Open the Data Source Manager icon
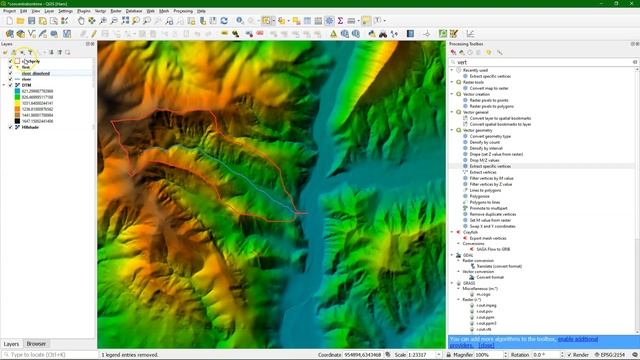640x360 pixels. pyautogui.click(x=9, y=34)
